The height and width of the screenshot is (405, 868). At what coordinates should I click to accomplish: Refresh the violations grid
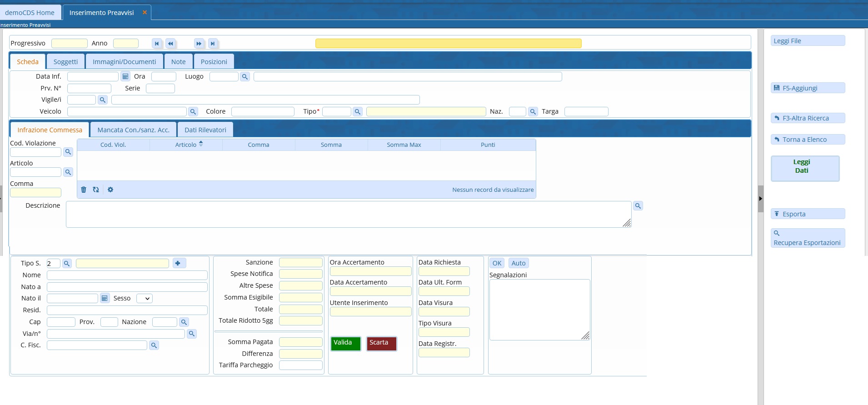click(x=96, y=190)
